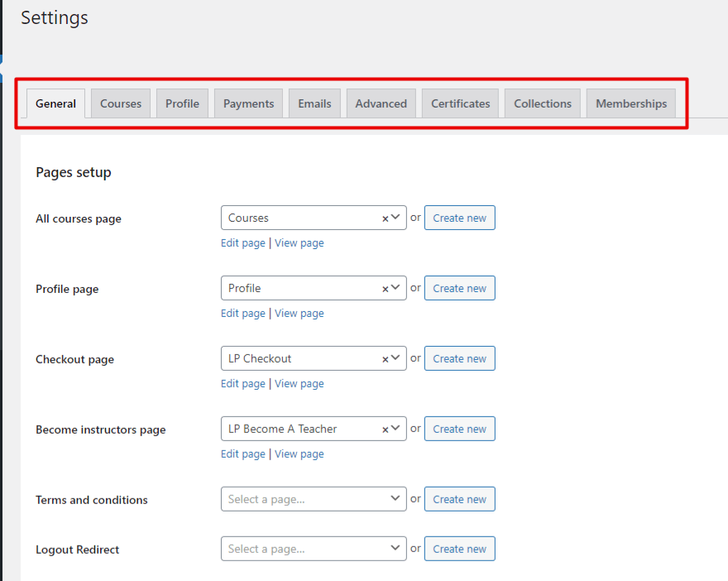Select the Emails tab

click(314, 103)
